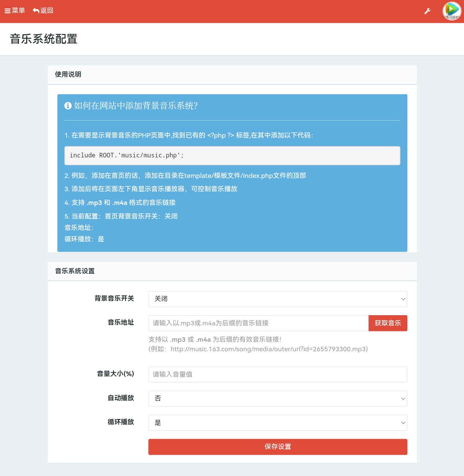Click the 使用说明 panel header

[x=68, y=75]
